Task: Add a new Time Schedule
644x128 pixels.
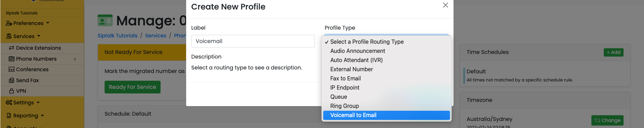Action: tap(613, 52)
